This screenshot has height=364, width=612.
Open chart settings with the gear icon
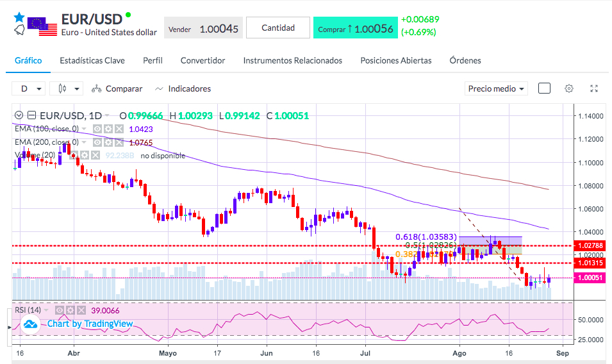tap(569, 88)
